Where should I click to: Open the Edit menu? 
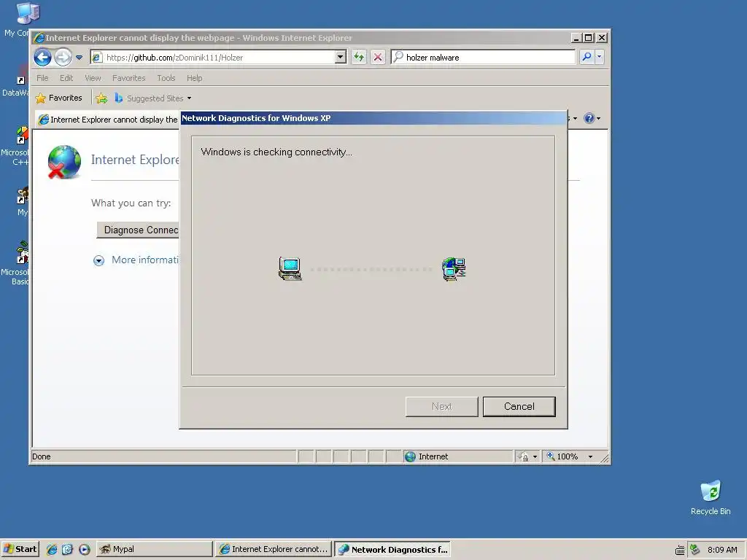pos(66,78)
